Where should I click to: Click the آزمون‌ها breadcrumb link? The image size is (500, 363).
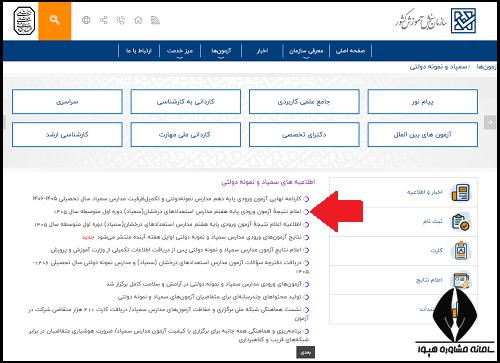[x=486, y=67]
